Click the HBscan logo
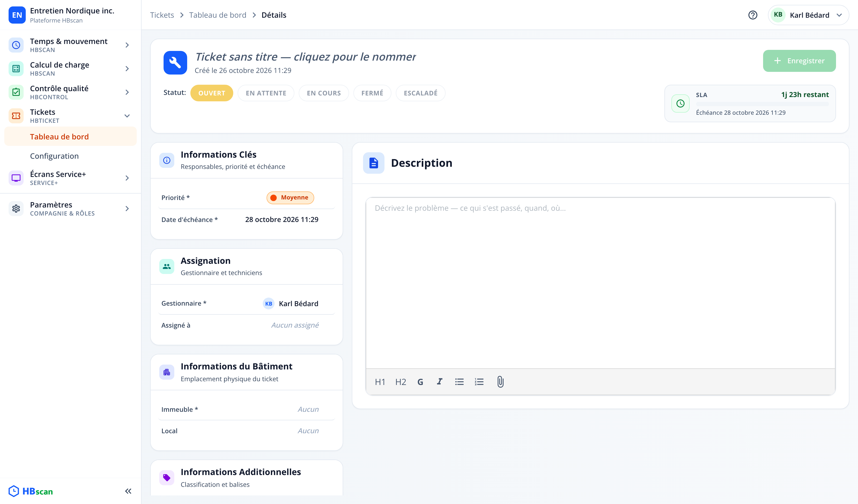 click(x=31, y=491)
